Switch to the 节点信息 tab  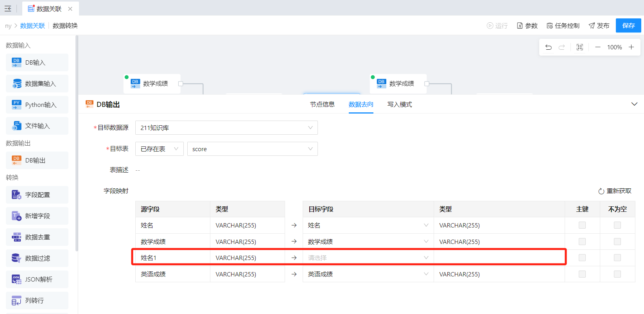click(x=322, y=105)
